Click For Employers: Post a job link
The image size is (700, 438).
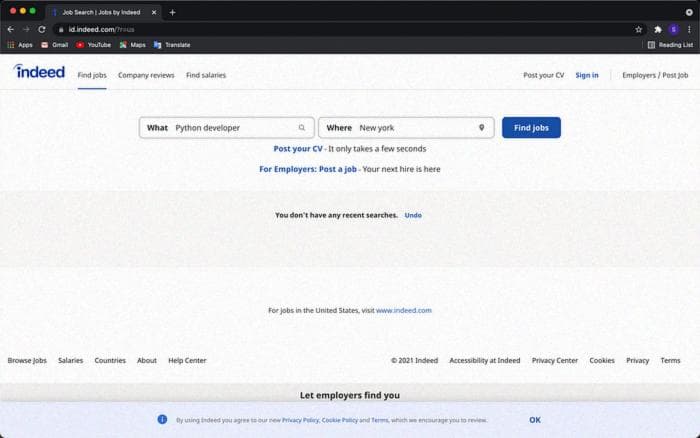pyautogui.click(x=308, y=169)
